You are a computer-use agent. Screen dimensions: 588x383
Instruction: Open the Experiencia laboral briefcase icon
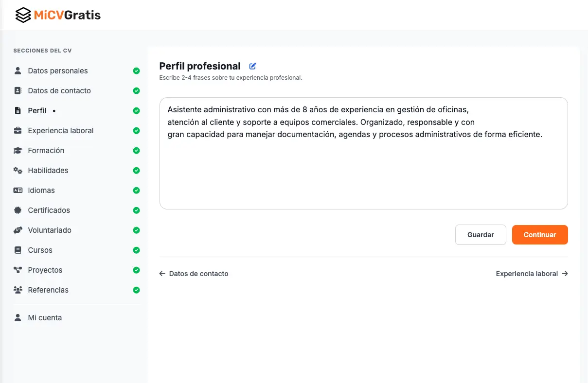(18, 131)
